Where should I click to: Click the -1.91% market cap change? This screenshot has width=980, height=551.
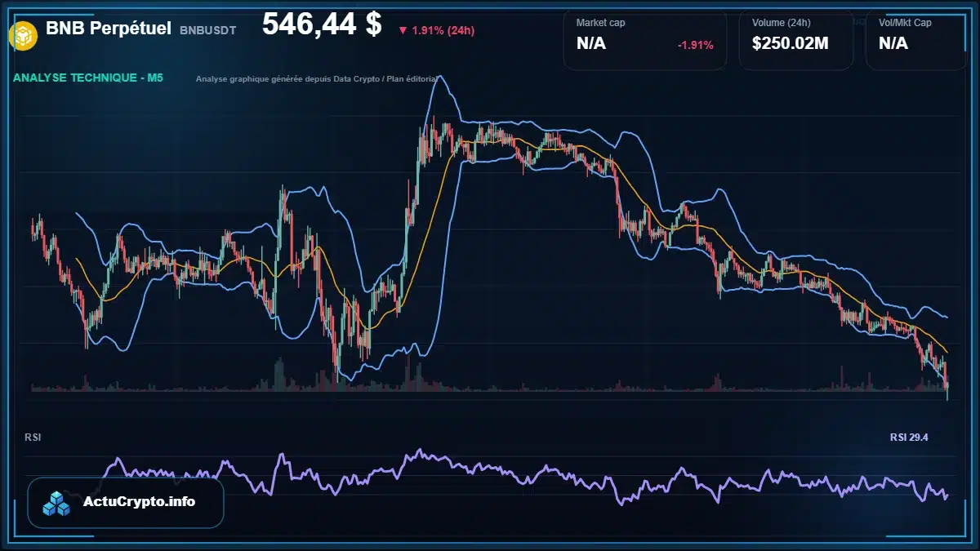click(696, 45)
